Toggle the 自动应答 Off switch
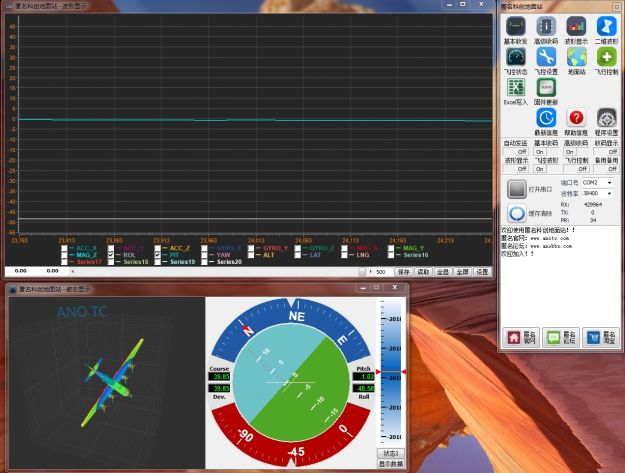 tap(515, 152)
